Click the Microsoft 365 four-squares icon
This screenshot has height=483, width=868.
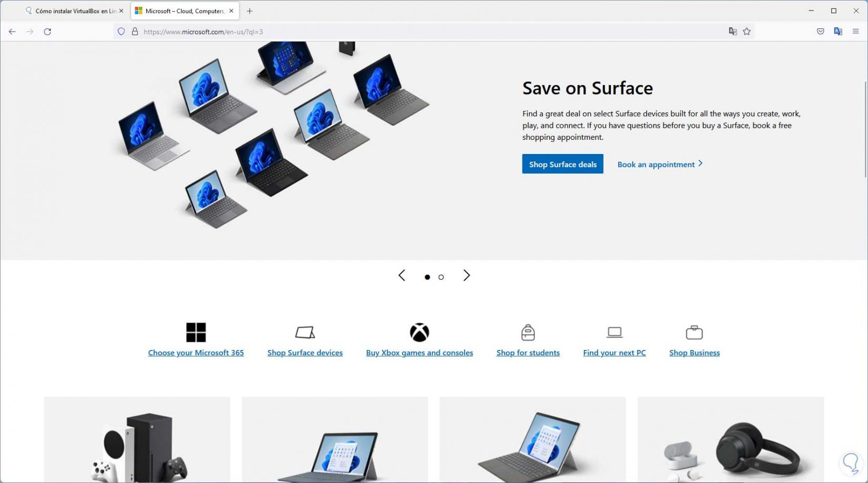pos(196,333)
